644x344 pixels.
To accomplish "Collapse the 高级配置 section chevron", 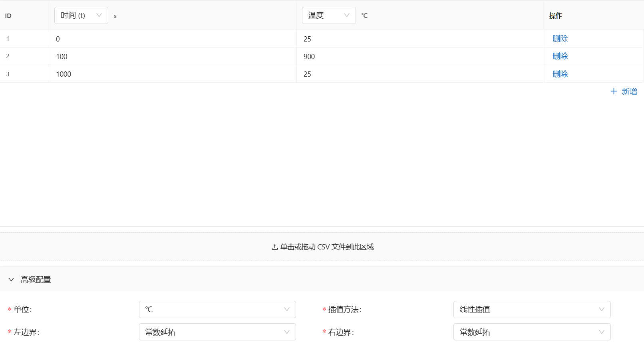I will 11,279.
